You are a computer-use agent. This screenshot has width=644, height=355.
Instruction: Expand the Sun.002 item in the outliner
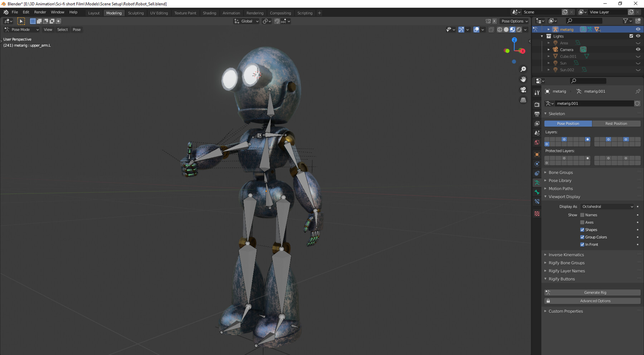coord(548,69)
